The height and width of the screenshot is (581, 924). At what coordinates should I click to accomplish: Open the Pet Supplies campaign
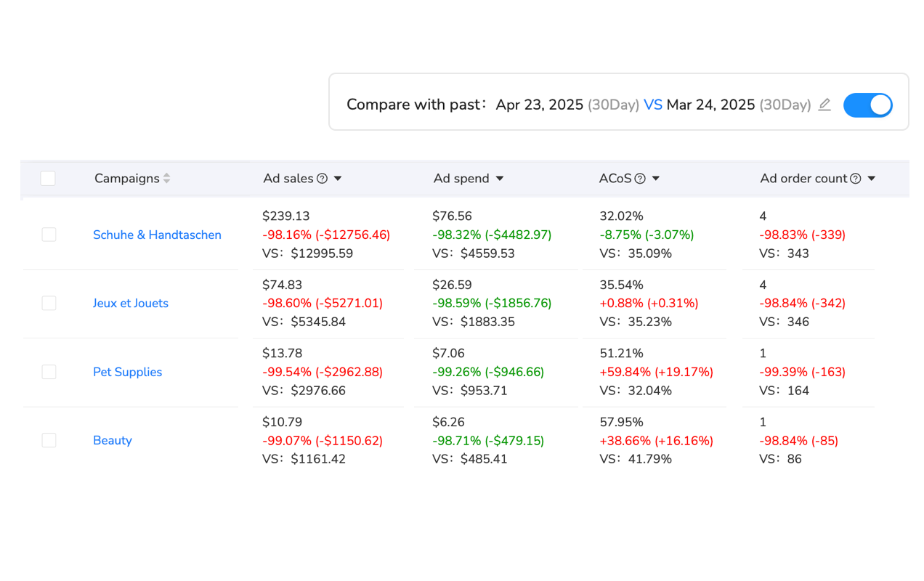[127, 371]
